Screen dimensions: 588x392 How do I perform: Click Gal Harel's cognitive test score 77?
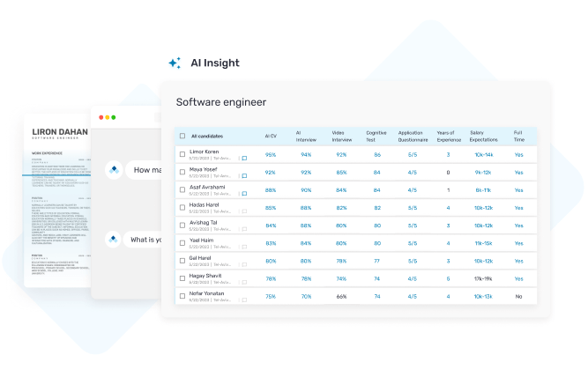[x=377, y=262]
